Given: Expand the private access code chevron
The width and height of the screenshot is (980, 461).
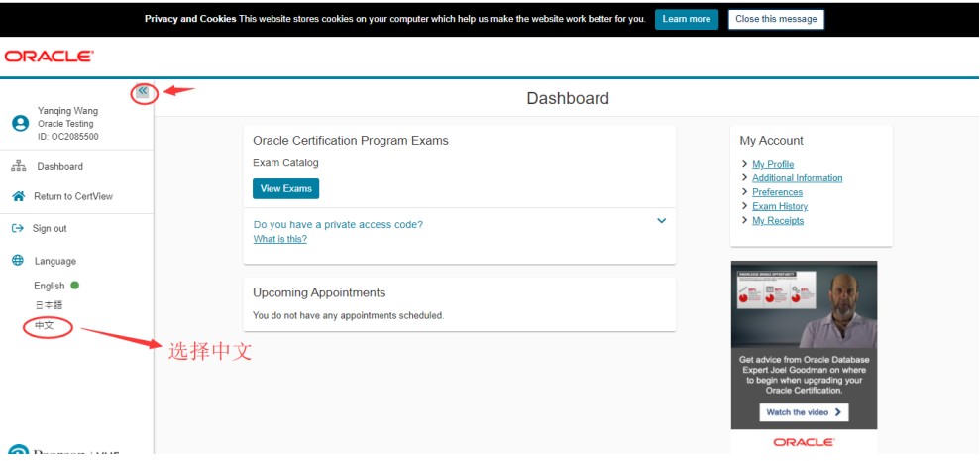Looking at the screenshot, I should click(x=662, y=221).
